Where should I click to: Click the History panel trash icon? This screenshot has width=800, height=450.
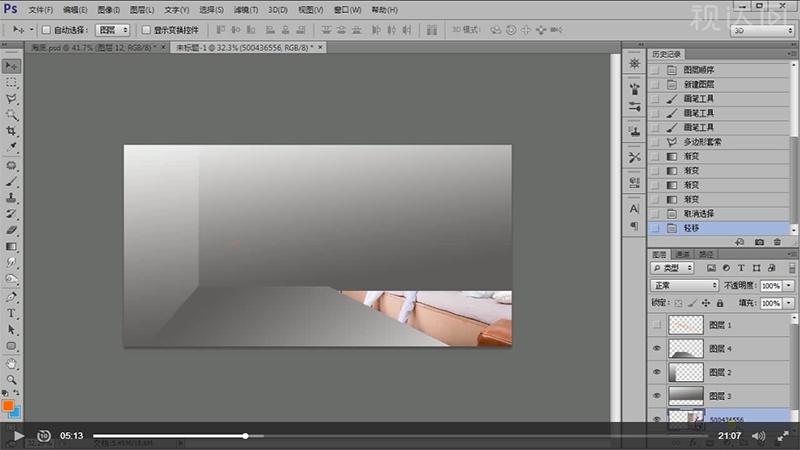777,242
